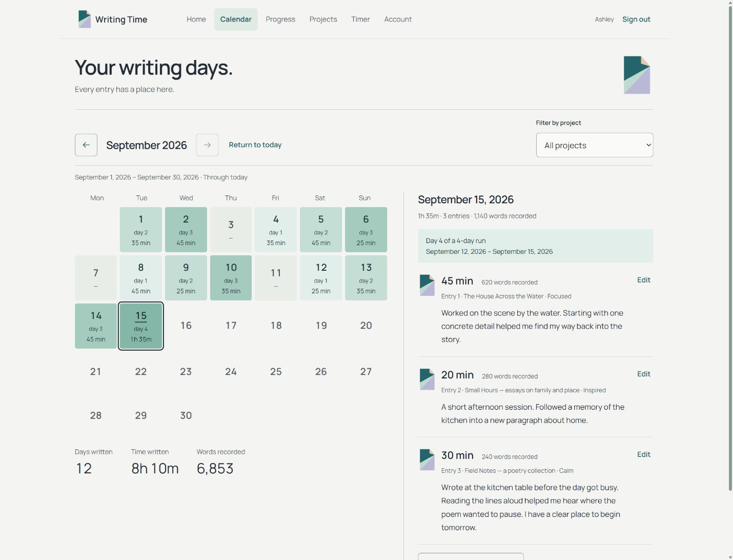The image size is (733, 560).
Task: Sign out of the account
Action: 636,19
